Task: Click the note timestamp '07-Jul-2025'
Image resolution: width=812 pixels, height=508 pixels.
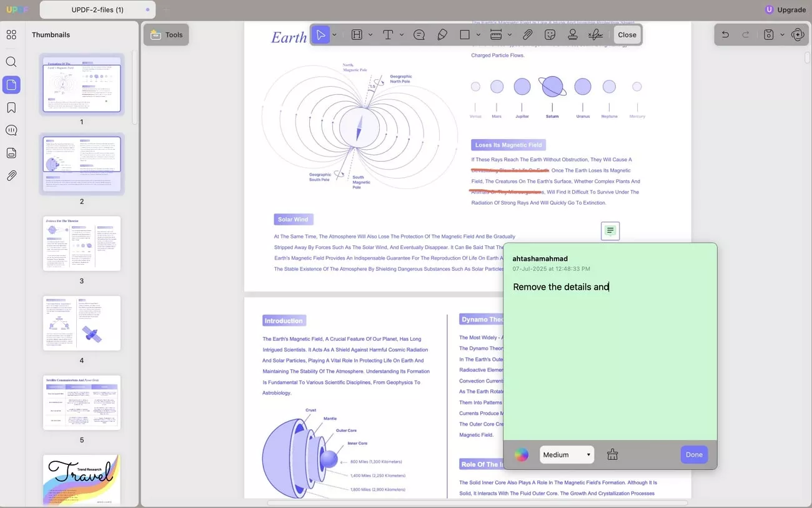Action: [552, 269]
